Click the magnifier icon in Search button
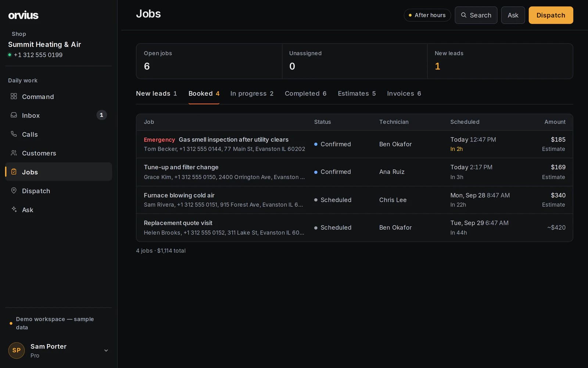Viewport: 588px width, 368px height. 464,15
